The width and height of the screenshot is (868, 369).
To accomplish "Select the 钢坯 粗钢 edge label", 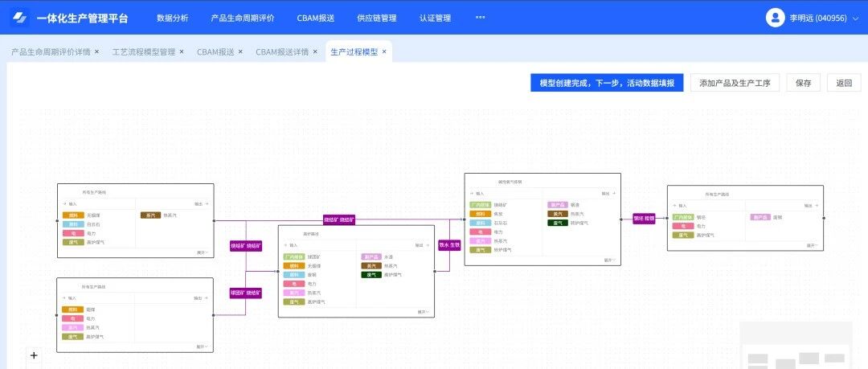I will click(x=645, y=219).
